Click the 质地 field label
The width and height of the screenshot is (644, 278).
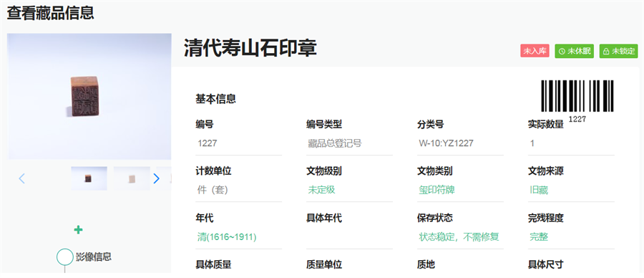tap(426, 265)
